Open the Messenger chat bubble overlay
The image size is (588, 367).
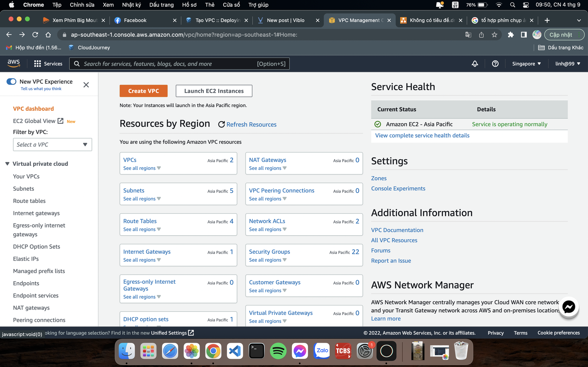pos(568,307)
